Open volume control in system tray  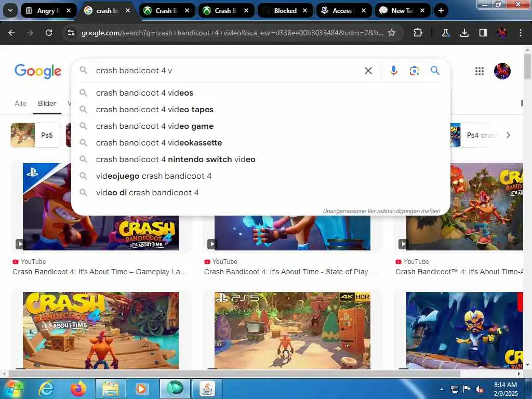480,390
